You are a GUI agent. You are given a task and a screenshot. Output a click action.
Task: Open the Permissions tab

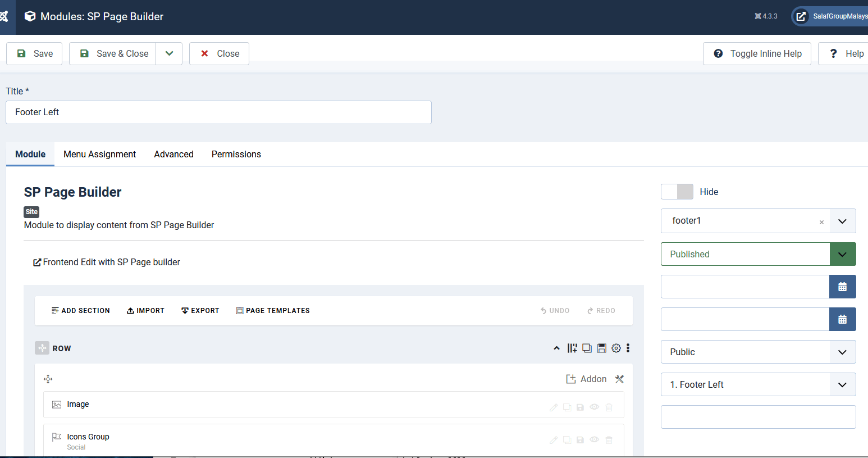point(236,154)
